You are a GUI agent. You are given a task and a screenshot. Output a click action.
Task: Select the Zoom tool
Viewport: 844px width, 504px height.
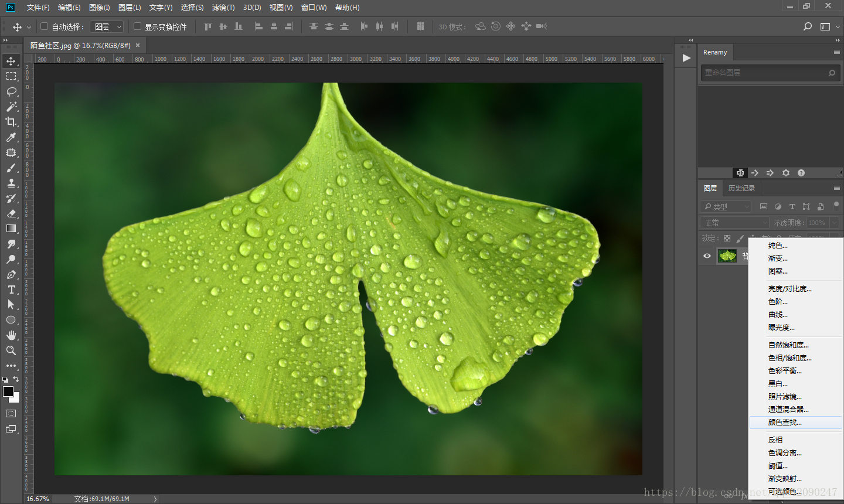tap(11, 350)
